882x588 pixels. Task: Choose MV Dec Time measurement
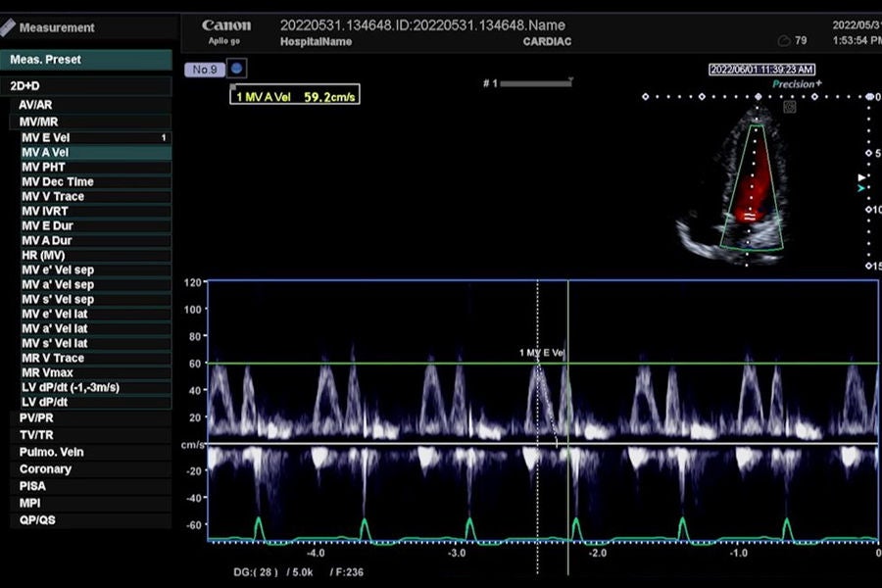96,181
